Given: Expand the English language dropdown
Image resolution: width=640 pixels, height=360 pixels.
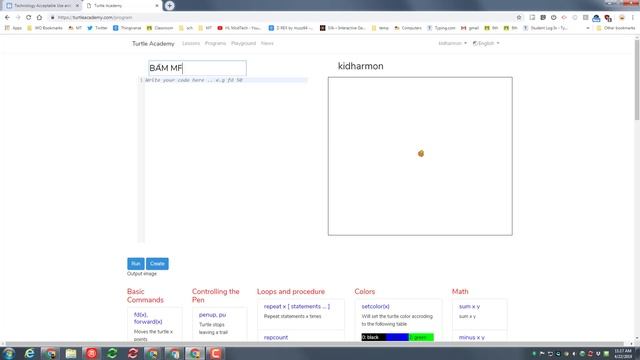Looking at the screenshot, I should 486,43.
